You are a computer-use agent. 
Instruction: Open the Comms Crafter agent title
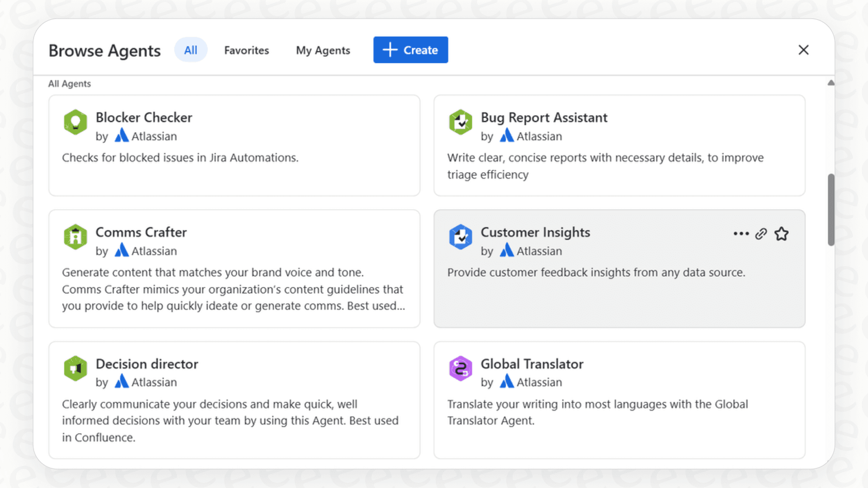(141, 232)
